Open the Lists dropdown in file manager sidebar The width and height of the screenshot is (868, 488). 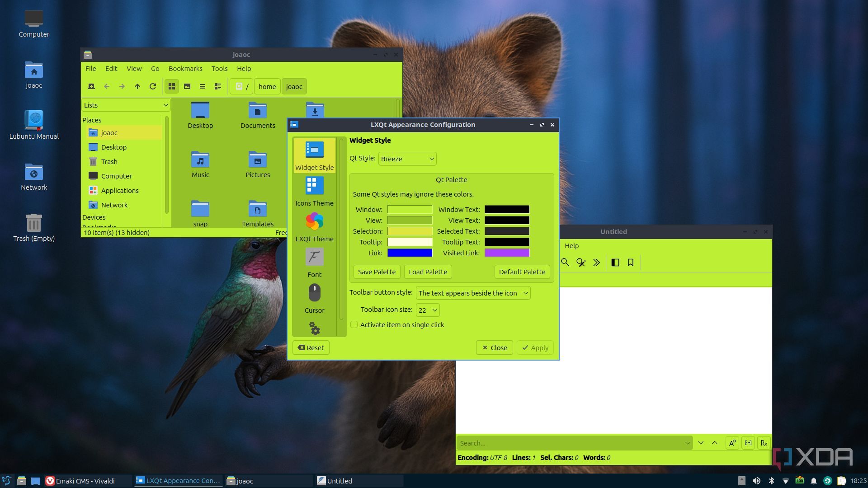pyautogui.click(x=126, y=105)
